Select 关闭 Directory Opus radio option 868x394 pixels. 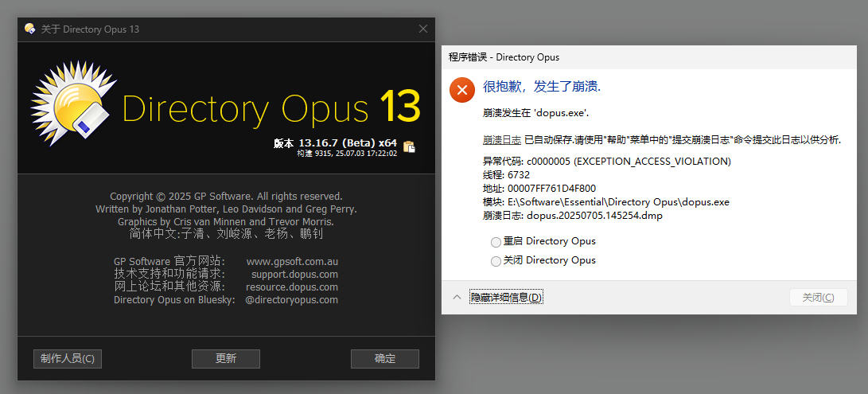click(496, 261)
